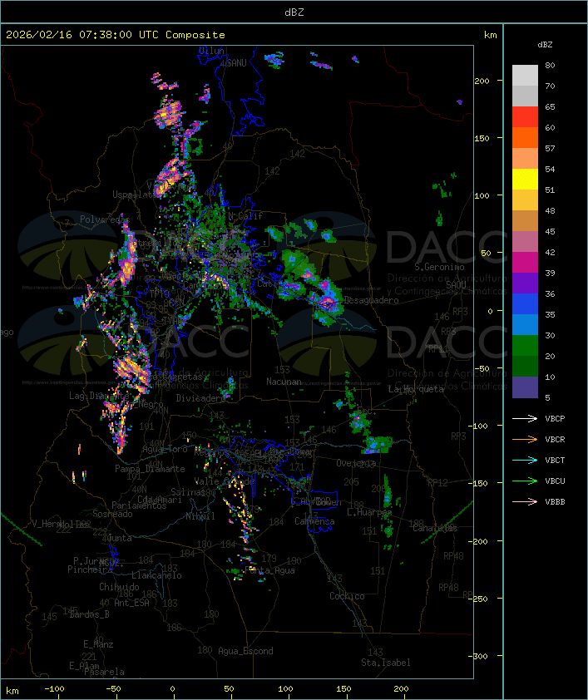Click the Punta_Agua map label
Viewport: 588px width, 700px height.
coord(269,570)
